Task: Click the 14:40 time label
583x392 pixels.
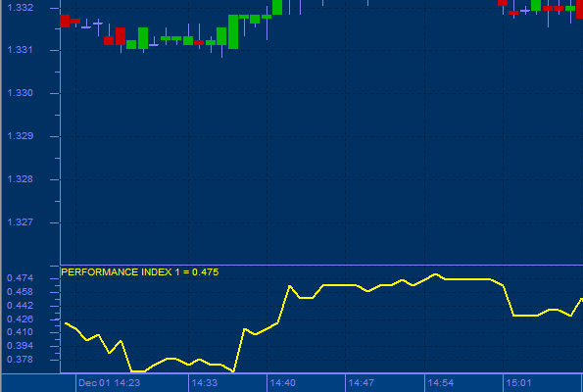Action: [282, 383]
